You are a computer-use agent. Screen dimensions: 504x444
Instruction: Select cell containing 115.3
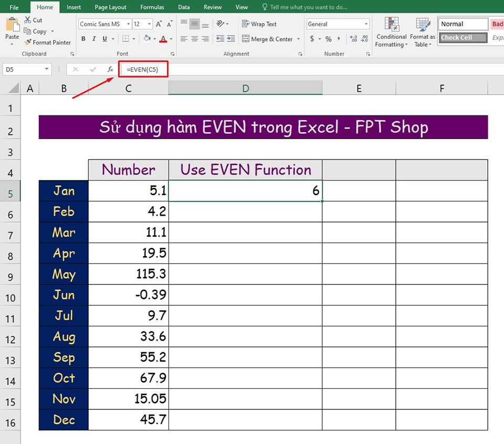pyautogui.click(x=129, y=274)
